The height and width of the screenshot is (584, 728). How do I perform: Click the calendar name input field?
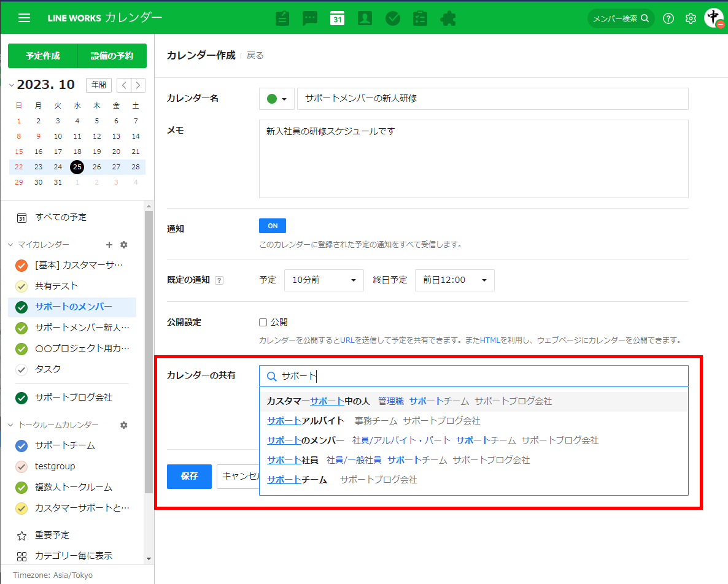[x=492, y=99]
